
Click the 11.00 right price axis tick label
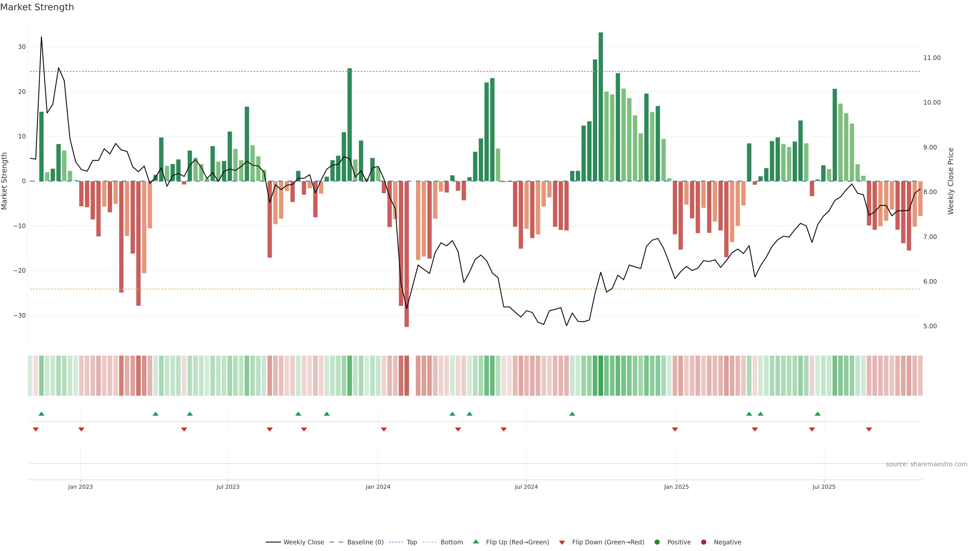click(x=932, y=58)
